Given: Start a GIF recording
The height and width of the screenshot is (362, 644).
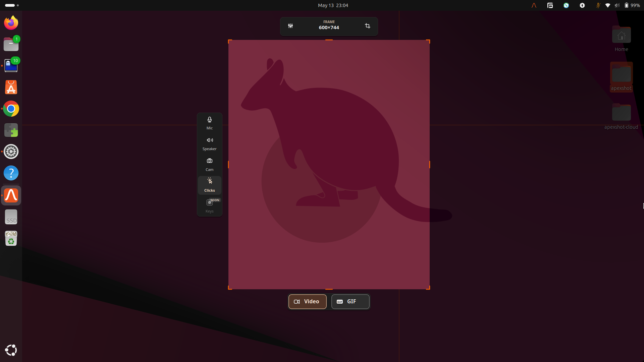Looking at the screenshot, I should coord(350,302).
